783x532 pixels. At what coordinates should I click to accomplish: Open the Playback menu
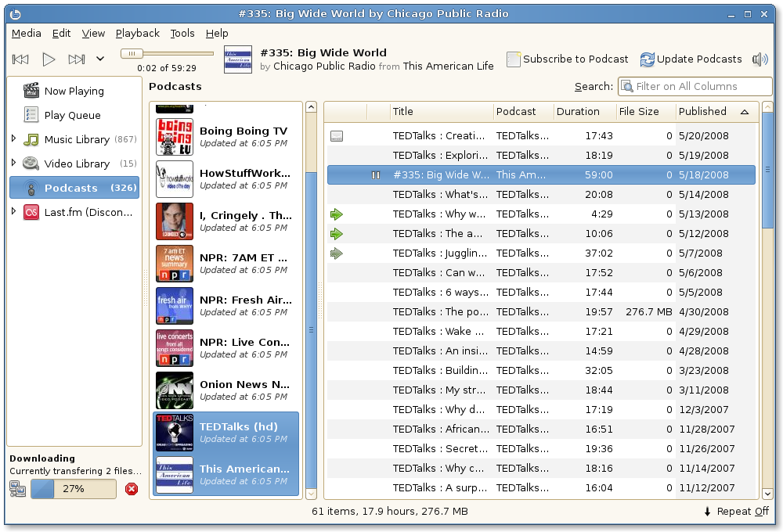(x=137, y=33)
